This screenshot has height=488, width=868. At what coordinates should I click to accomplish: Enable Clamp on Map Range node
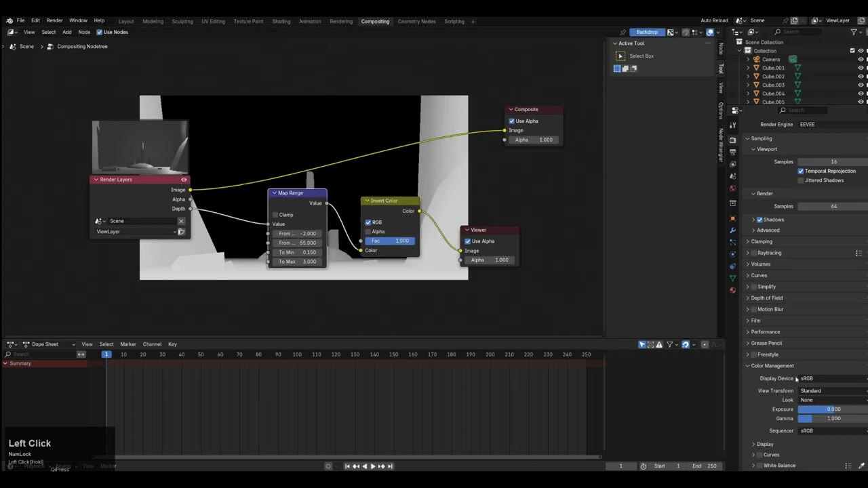click(x=275, y=215)
